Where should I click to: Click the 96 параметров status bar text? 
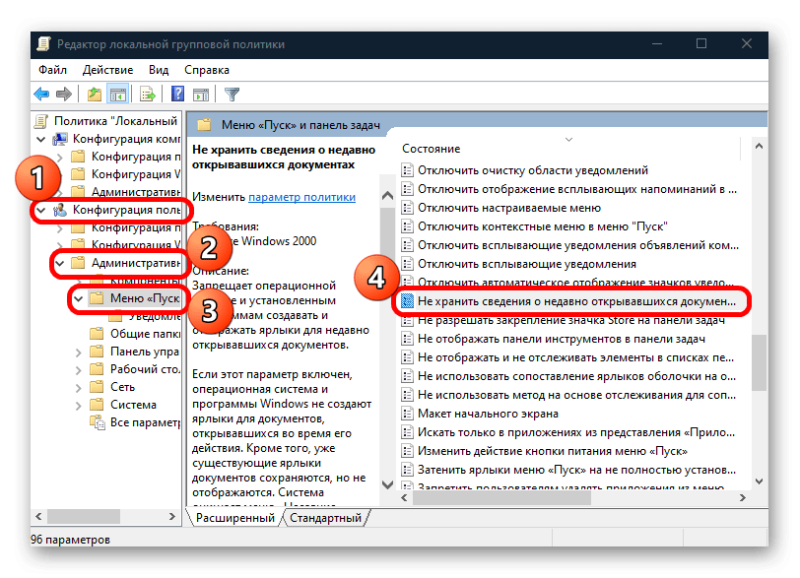pos(70,539)
